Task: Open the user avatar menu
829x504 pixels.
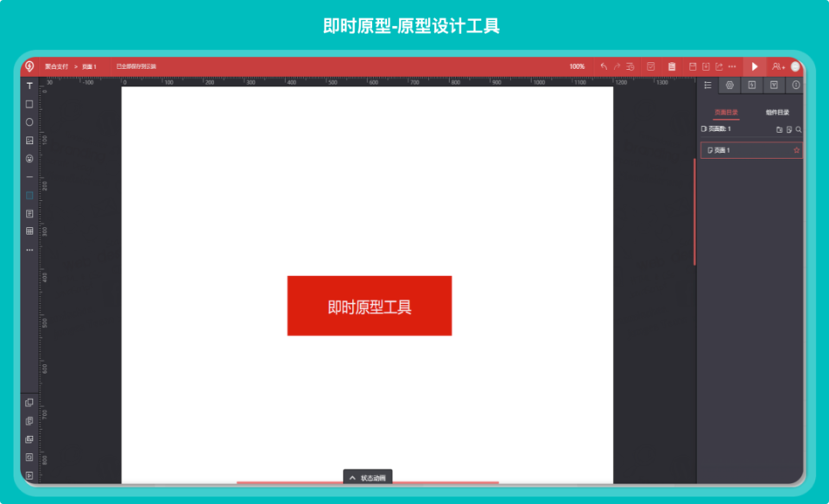Action: pos(795,66)
